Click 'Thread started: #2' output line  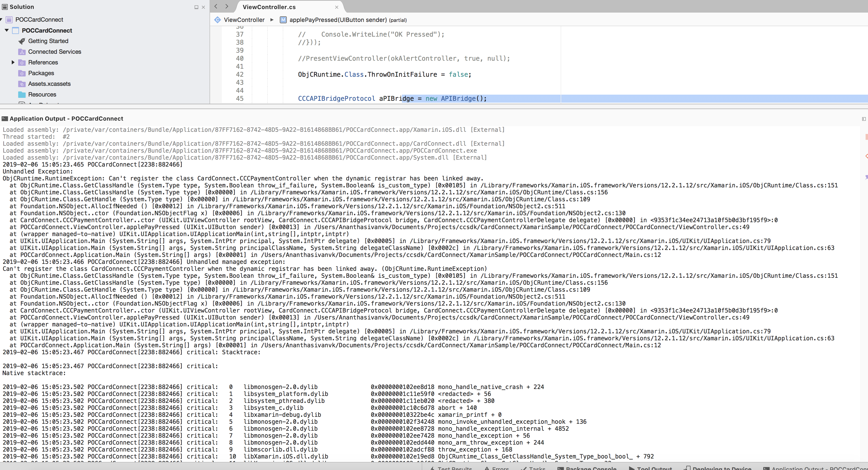point(36,137)
